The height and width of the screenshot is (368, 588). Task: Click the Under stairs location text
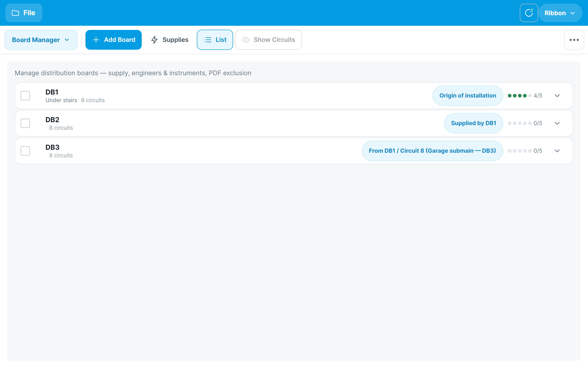(x=61, y=100)
